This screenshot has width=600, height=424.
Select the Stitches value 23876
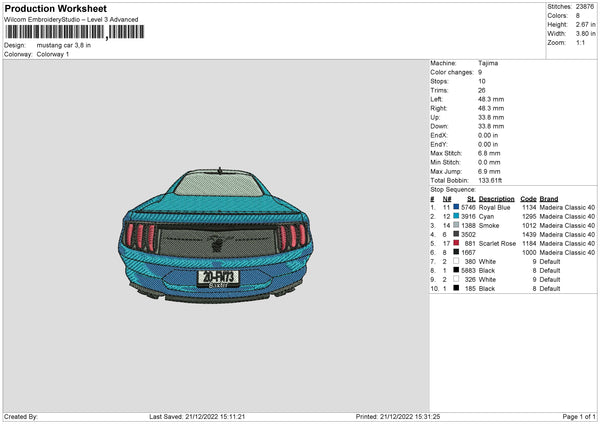(585, 7)
